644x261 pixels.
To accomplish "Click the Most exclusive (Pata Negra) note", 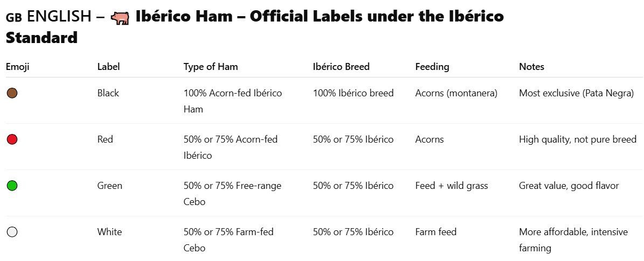I will (x=577, y=93).
